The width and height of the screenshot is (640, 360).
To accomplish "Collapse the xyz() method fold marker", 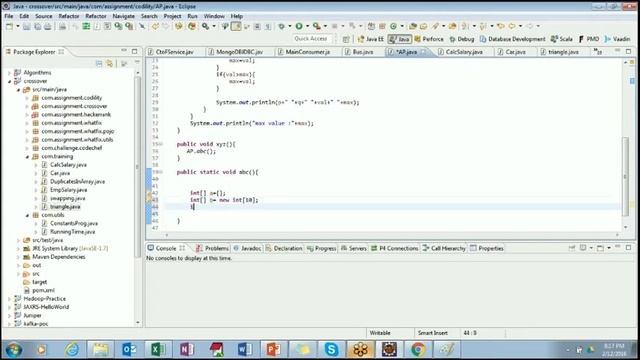I will click(160, 144).
